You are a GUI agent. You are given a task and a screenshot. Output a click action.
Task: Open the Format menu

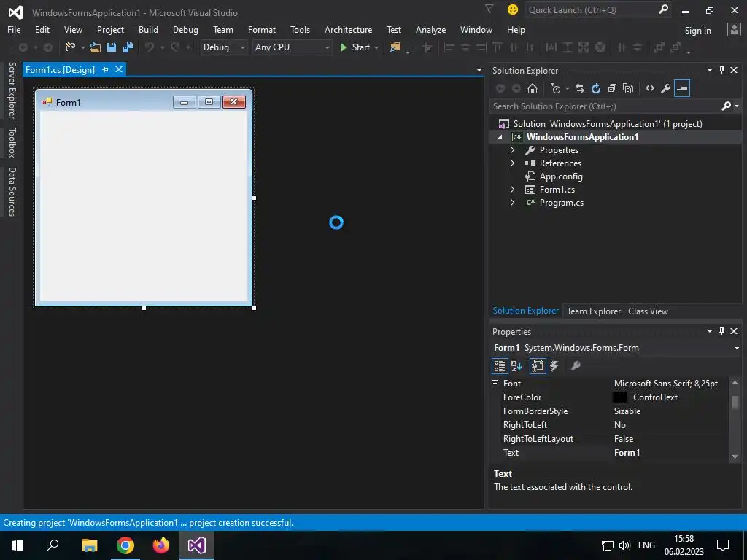pos(262,29)
